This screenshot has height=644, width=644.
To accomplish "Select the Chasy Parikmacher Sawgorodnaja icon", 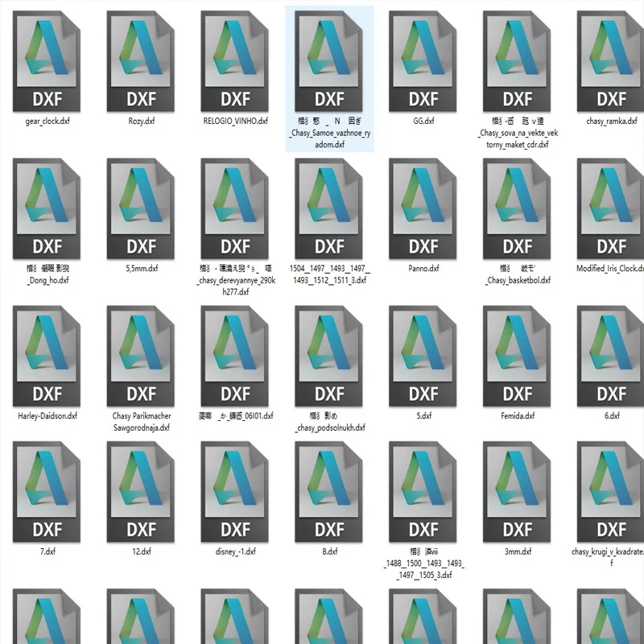I will coord(140,356).
